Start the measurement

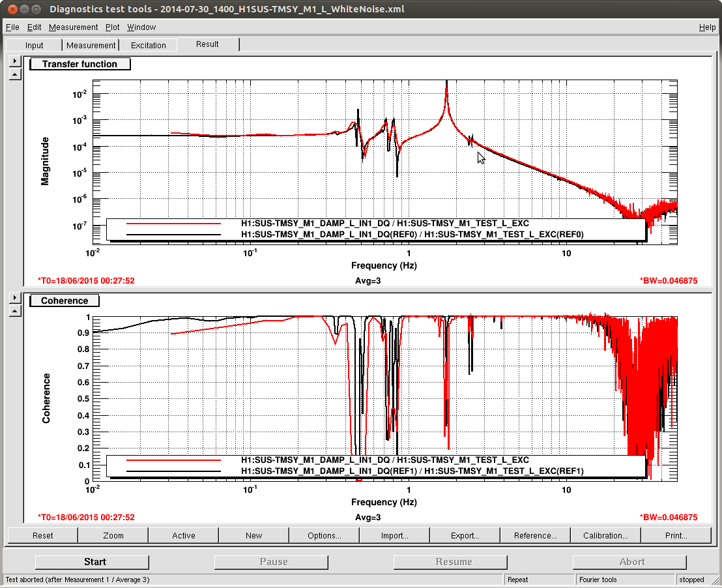point(92,562)
